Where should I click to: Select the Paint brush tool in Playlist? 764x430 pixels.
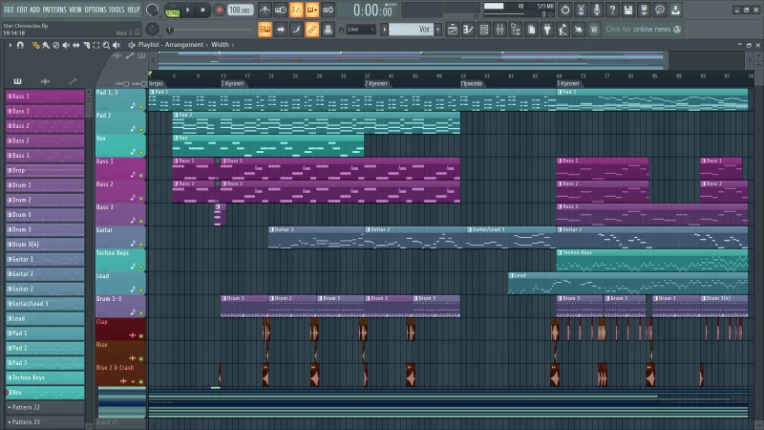tap(46, 45)
